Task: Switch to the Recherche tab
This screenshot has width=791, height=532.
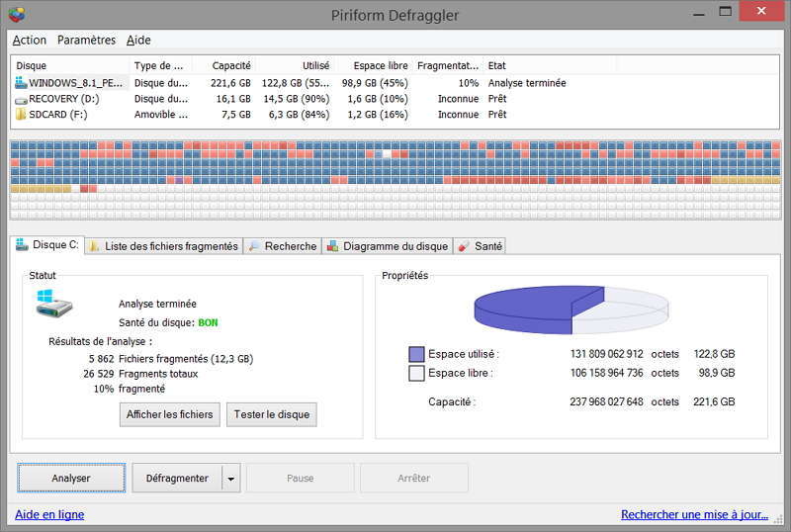Action: [x=283, y=246]
